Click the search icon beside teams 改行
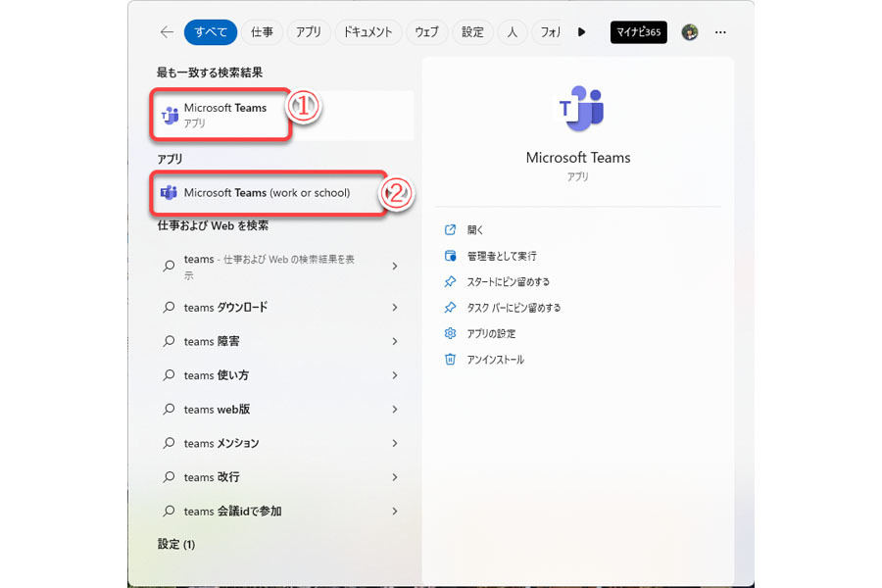The width and height of the screenshot is (882, 588). [169, 477]
